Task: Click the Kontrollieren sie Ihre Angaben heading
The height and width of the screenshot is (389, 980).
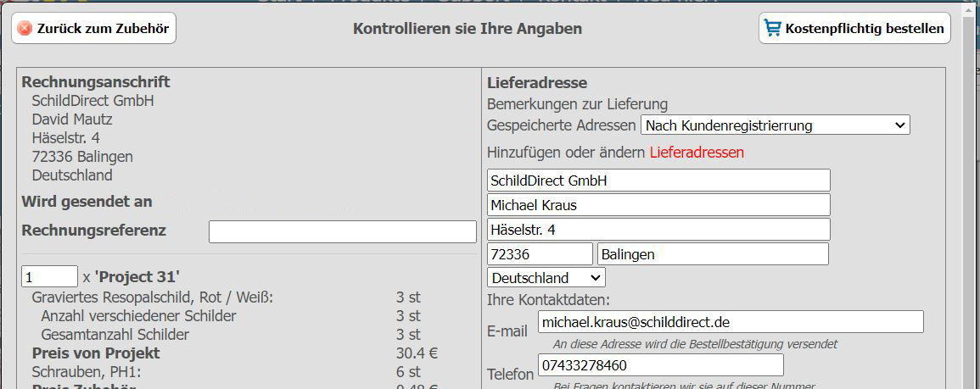Action: [x=467, y=29]
